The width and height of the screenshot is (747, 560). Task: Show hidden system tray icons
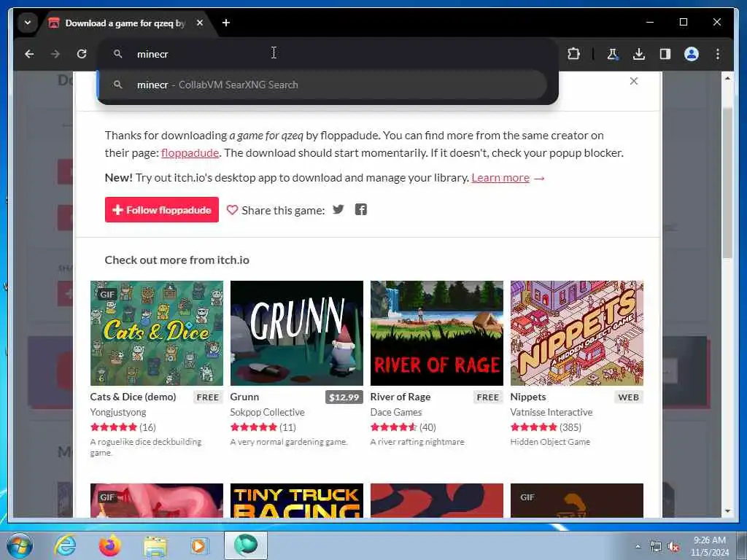coord(638,547)
